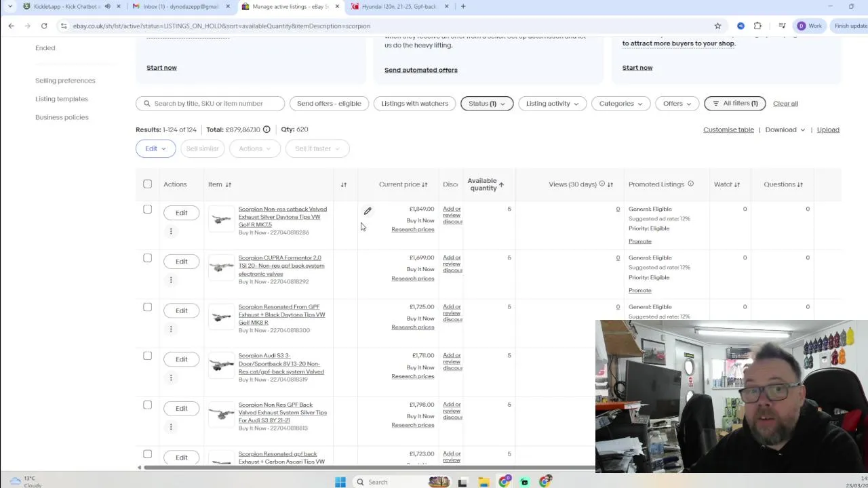Check the Audi S3 3-Door Sportback checkbox
This screenshot has height=488, width=868.
pos(147,356)
